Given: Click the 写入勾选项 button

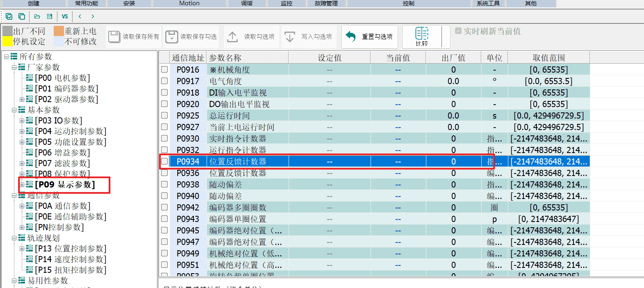Looking at the screenshot, I should (309, 37).
